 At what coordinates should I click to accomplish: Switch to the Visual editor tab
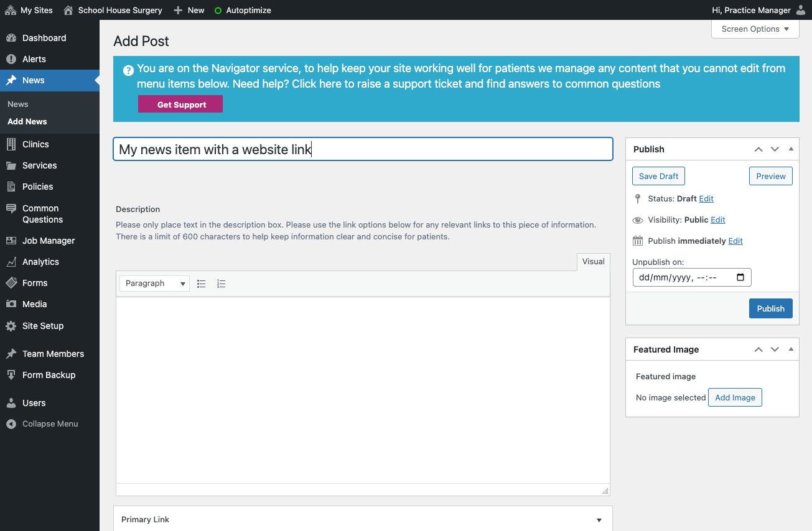pos(594,262)
